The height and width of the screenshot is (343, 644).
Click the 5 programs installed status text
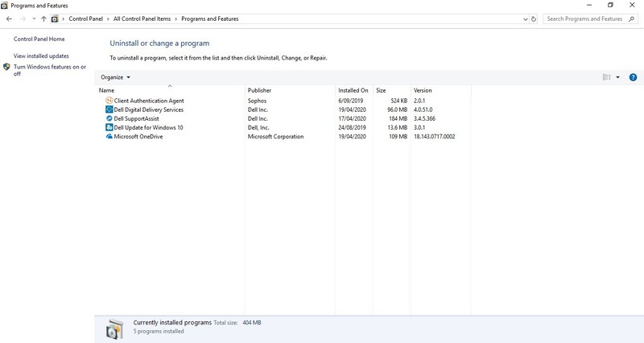point(159,331)
